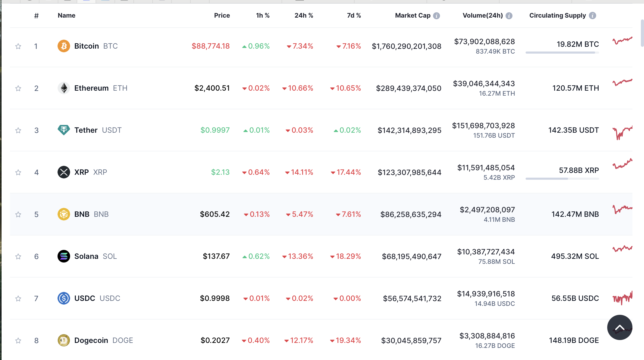Click the Dogecoin logo icon

point(64,340)
